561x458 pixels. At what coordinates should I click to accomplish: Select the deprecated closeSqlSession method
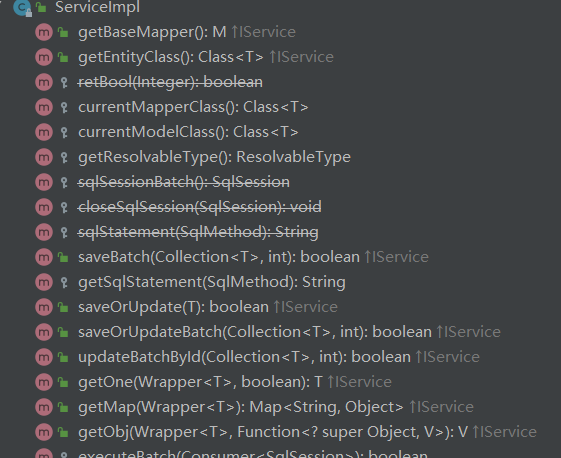(x=200, y=207)
